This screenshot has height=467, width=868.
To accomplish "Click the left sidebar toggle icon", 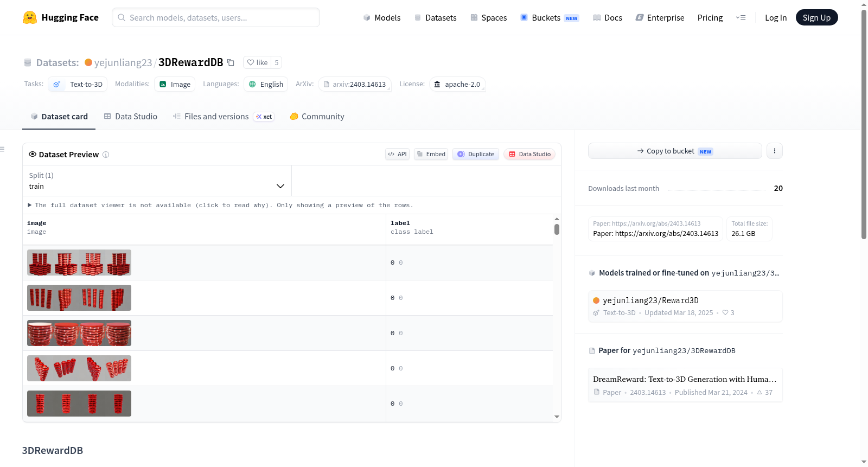I will (3, 149).
